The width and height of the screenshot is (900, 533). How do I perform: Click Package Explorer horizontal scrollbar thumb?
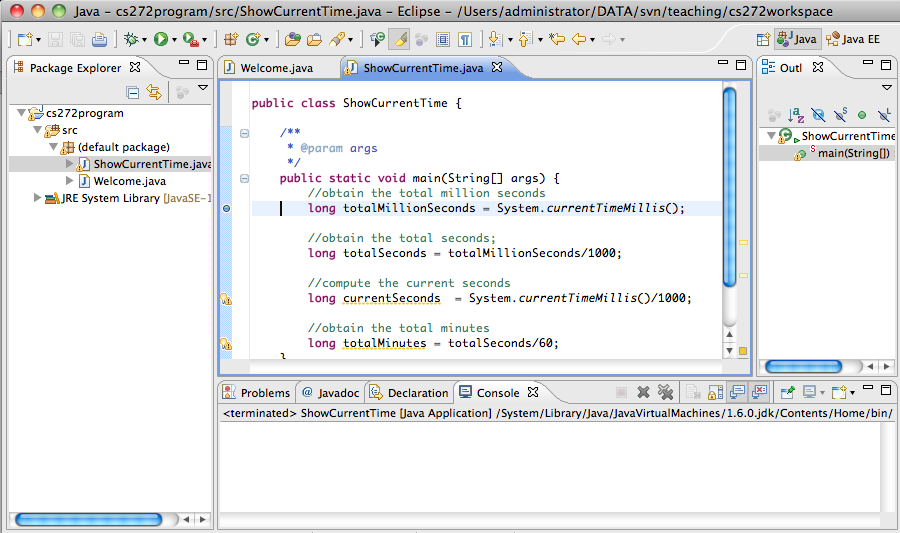click(88, 519)
